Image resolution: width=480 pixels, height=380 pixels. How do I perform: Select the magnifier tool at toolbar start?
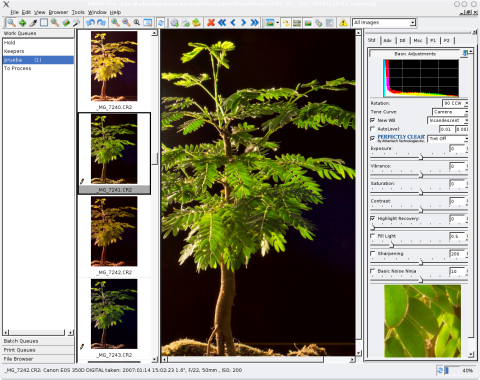[x=11, y=23]
